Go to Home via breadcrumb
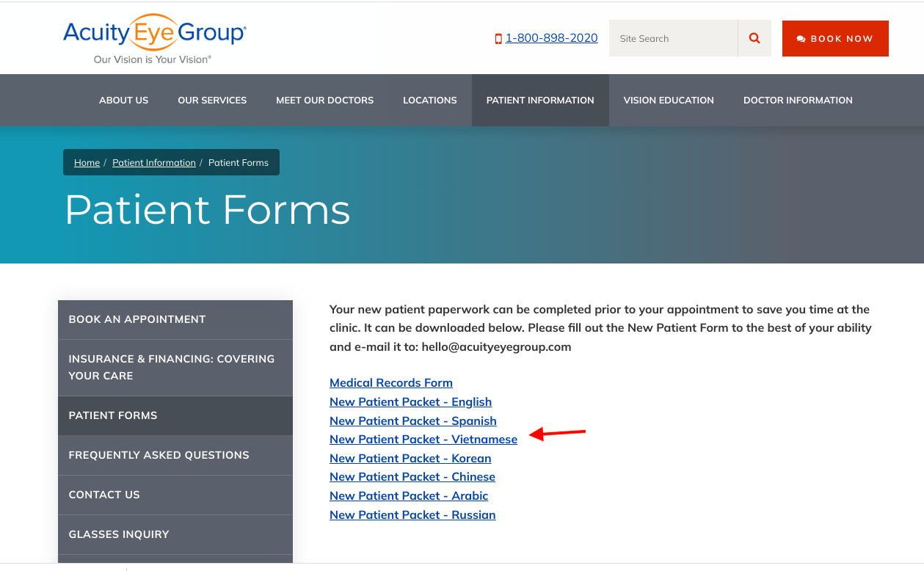This screenshot has width=924, height=571. [87, 163]
